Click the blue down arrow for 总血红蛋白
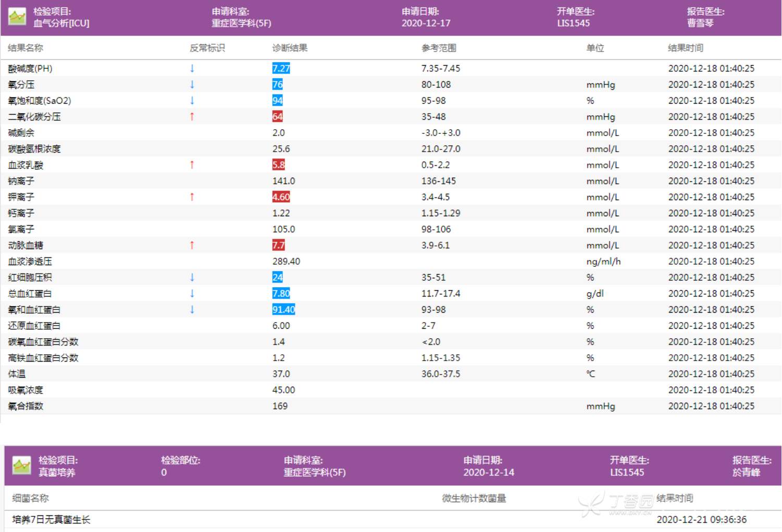The image size is (782, 532). point(192,293)
